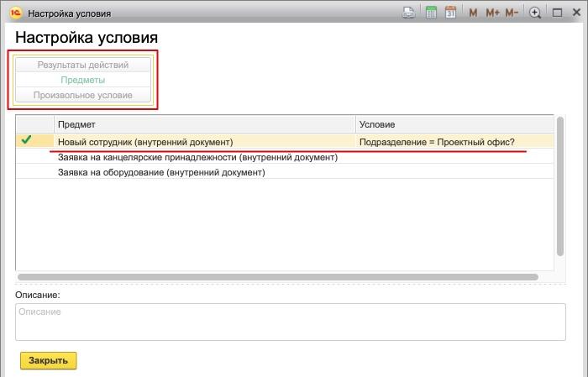This screenshot has height=377, width=588.
Task: Open the calendar icon
Action: pyautogui.click(x=451, y=13)
